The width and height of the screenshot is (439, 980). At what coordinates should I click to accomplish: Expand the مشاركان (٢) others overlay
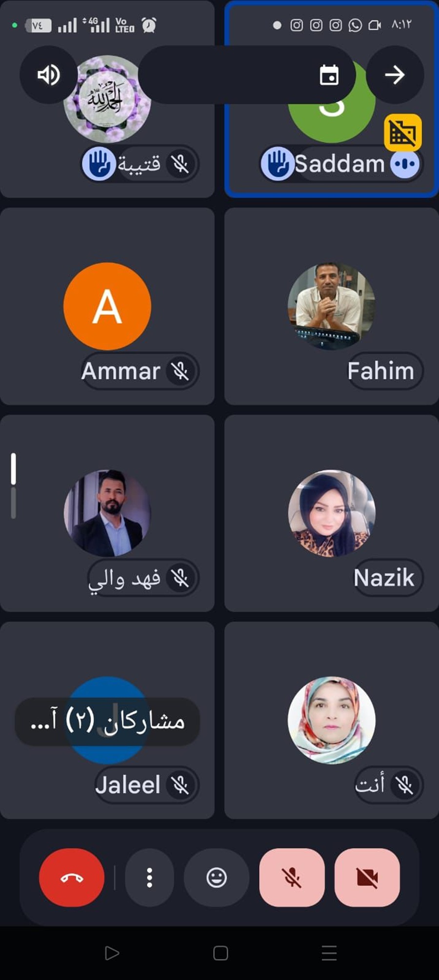[107, 721]
